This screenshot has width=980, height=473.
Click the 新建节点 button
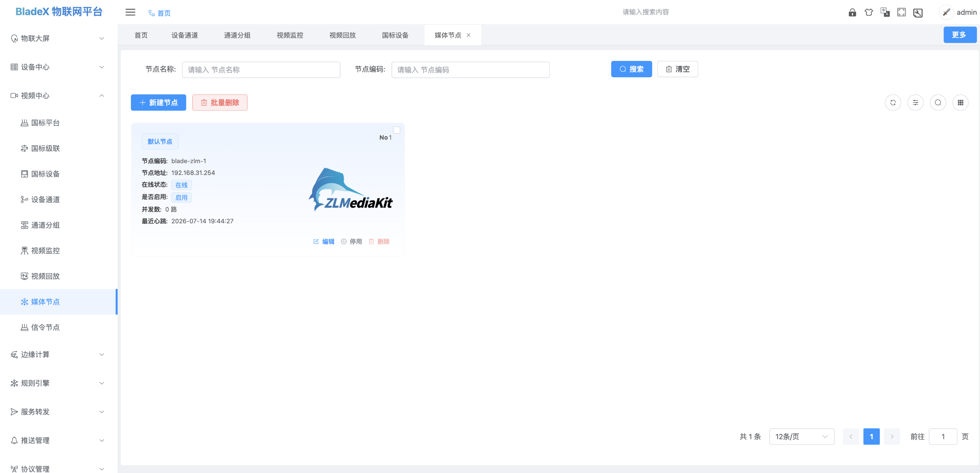(x=158, y=103)
